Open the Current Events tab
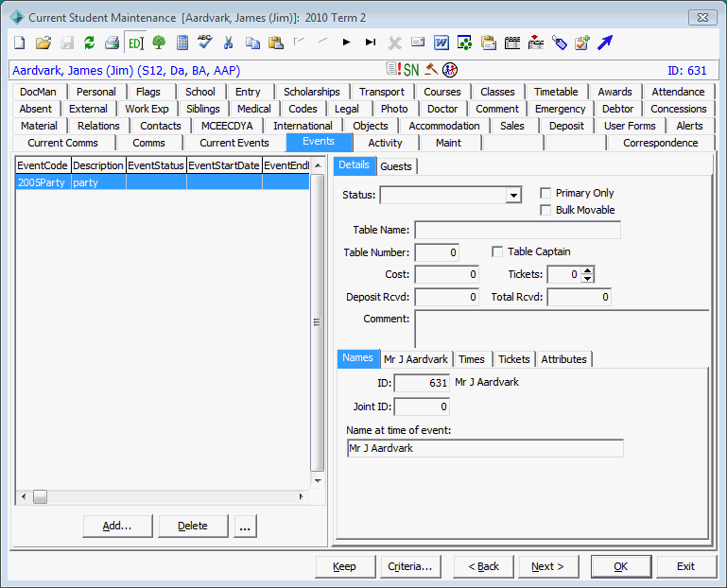This screenshot has width=727, height=588. click(234, 143)
